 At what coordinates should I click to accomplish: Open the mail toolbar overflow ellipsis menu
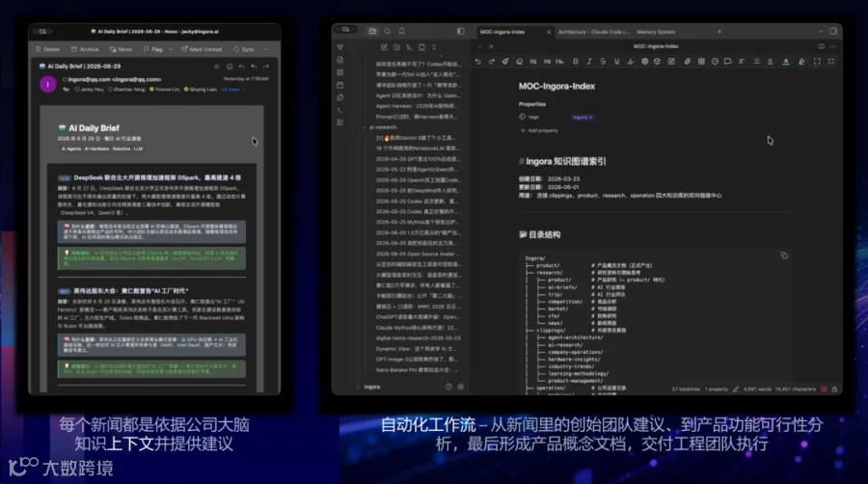[x=266, y=49]
